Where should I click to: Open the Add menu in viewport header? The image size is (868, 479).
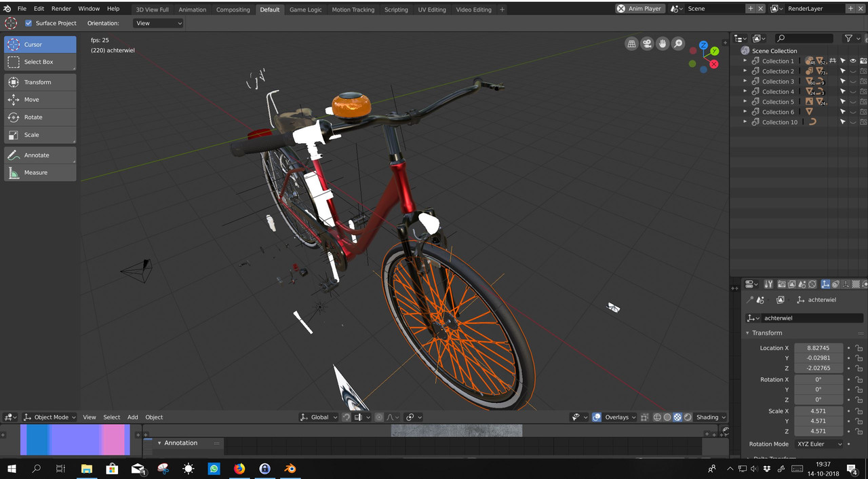pyautogui.click(x=132, y=417)
